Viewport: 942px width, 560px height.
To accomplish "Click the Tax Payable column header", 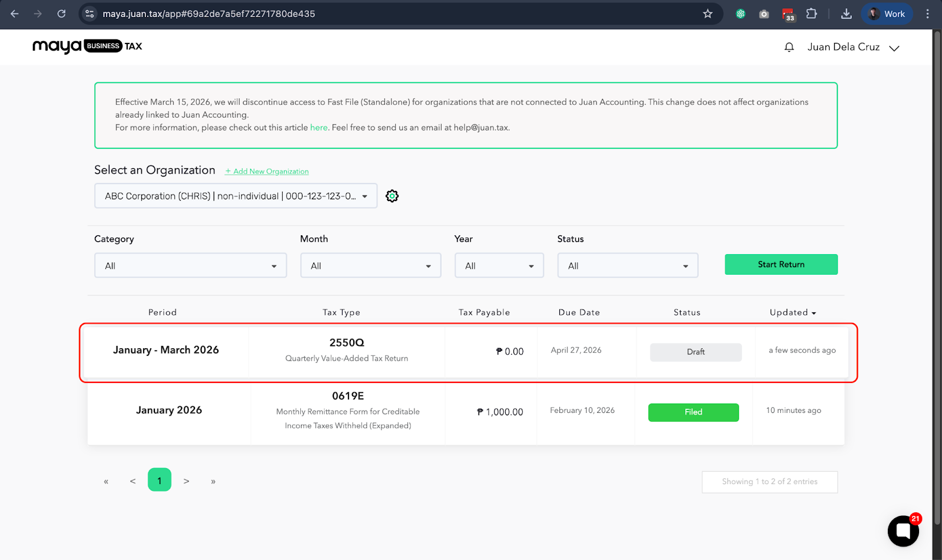I will pos(484,312).
